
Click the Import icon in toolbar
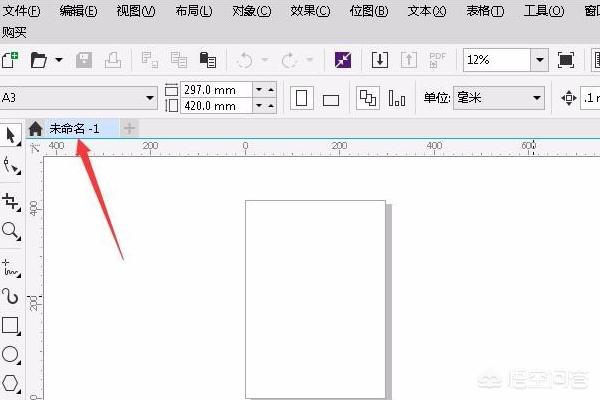tap(380, 60)
